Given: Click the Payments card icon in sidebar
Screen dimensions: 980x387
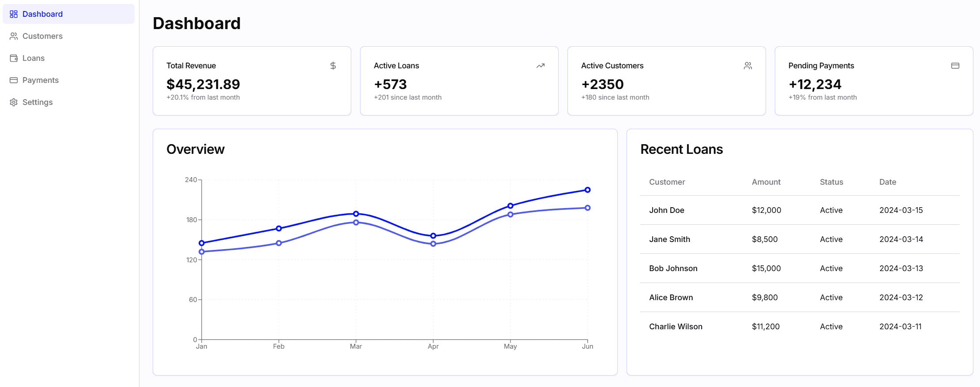Looking at the screenshot, I should (x=14, y=80).
